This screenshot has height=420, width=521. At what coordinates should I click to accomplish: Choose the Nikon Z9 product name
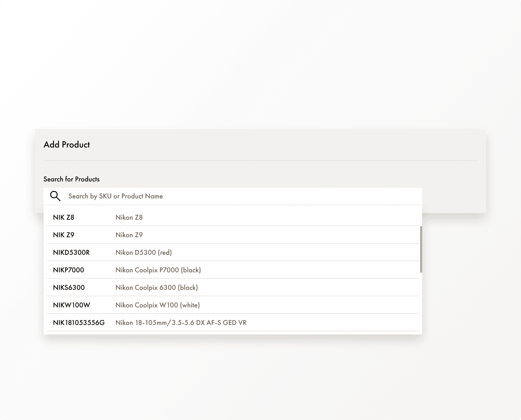[129, 235]
